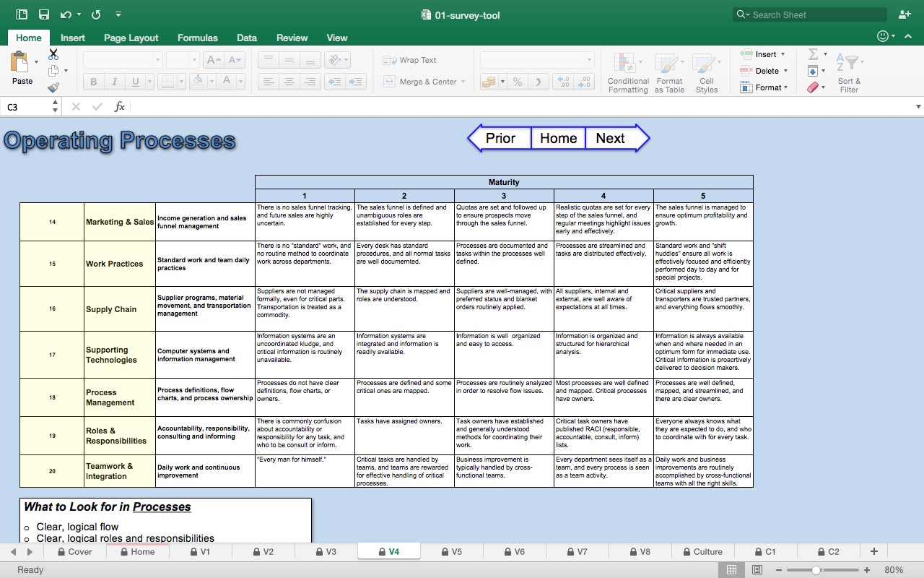
Task: Open the V6 sheet tab
Action: point(515,551)
